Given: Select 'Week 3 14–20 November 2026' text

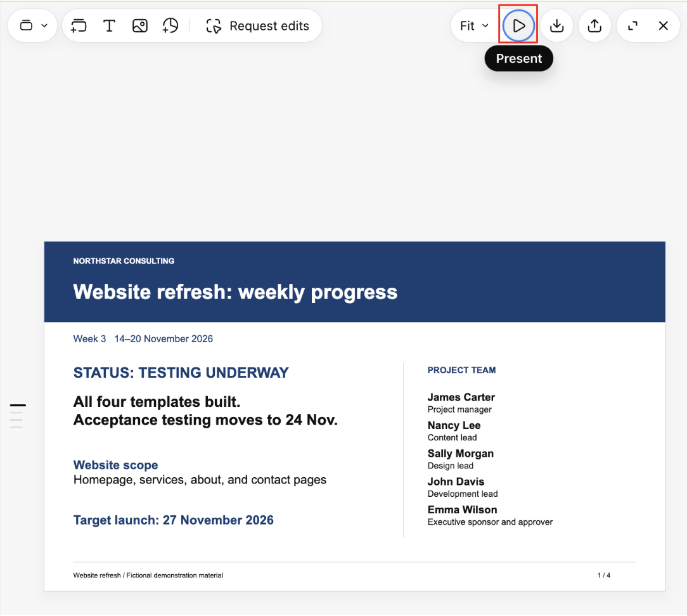Looking at the screenshot, I should pos(143,339).
